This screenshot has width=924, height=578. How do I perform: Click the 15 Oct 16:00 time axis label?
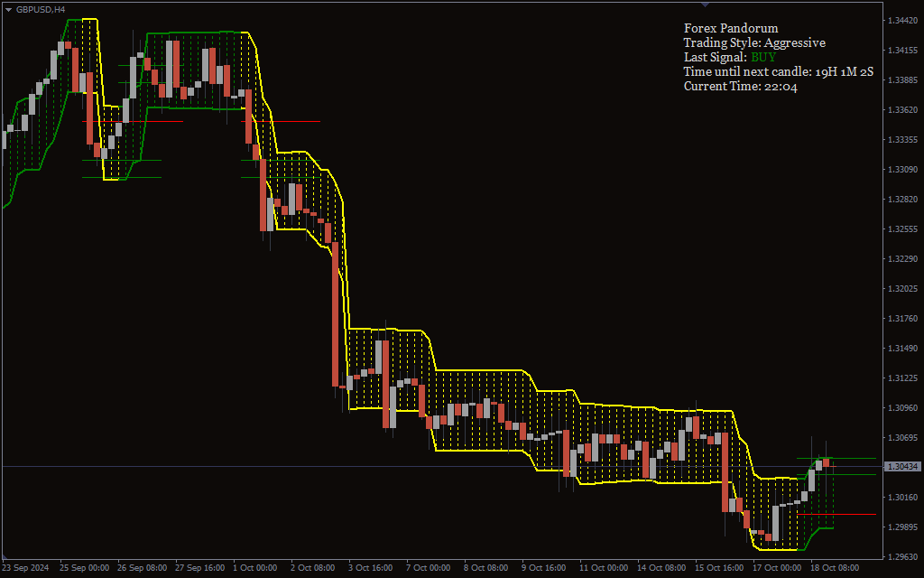coord(718,568)
